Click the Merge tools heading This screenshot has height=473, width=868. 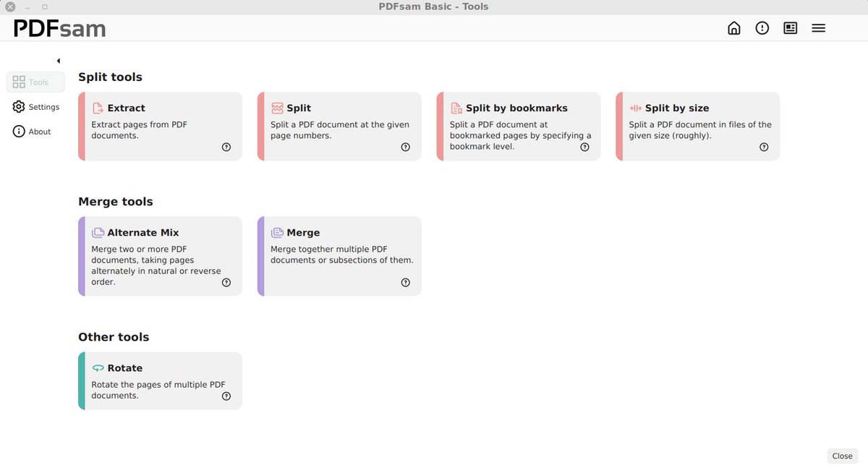click(x=116, y=202)
